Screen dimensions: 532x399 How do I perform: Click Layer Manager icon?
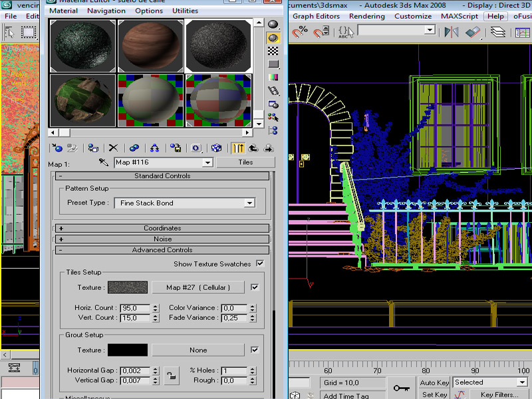pos(497,32)
